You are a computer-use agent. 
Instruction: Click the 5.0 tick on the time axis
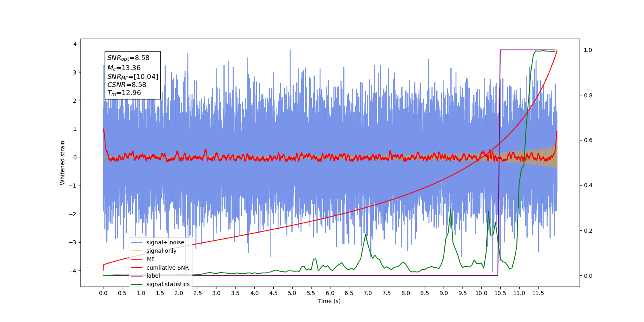[292, 293]
